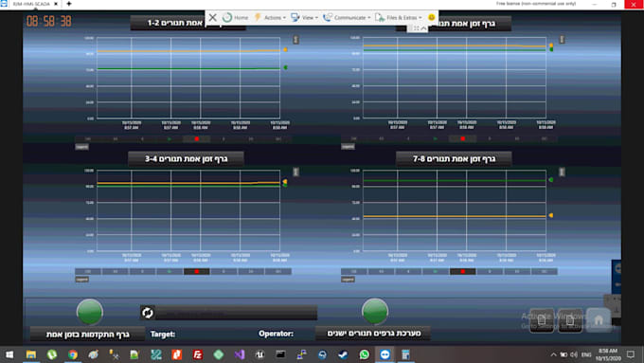644x363 pixels.
Task: Click the dark input field next to refresh icon
Action: (236, 313)
